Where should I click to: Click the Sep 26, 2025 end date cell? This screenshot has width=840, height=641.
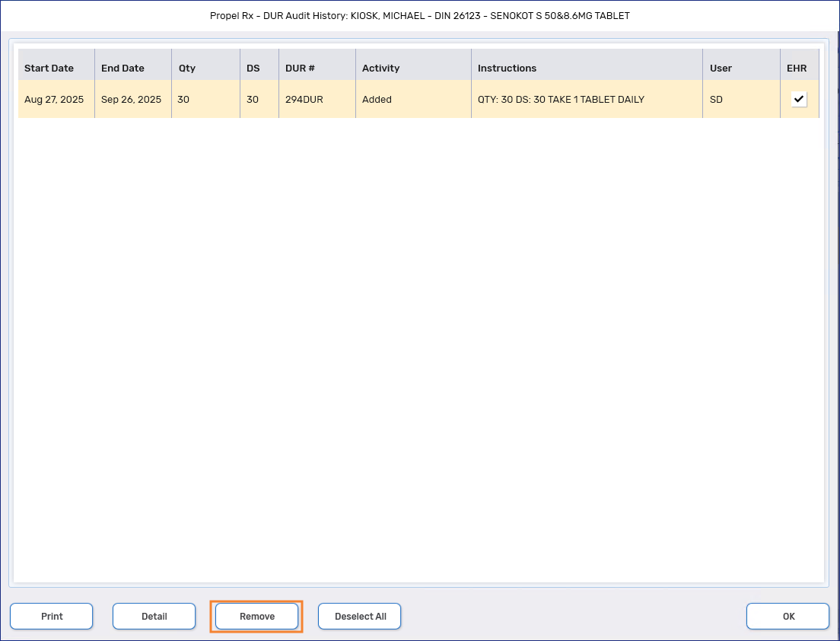[x=131, y=100]
